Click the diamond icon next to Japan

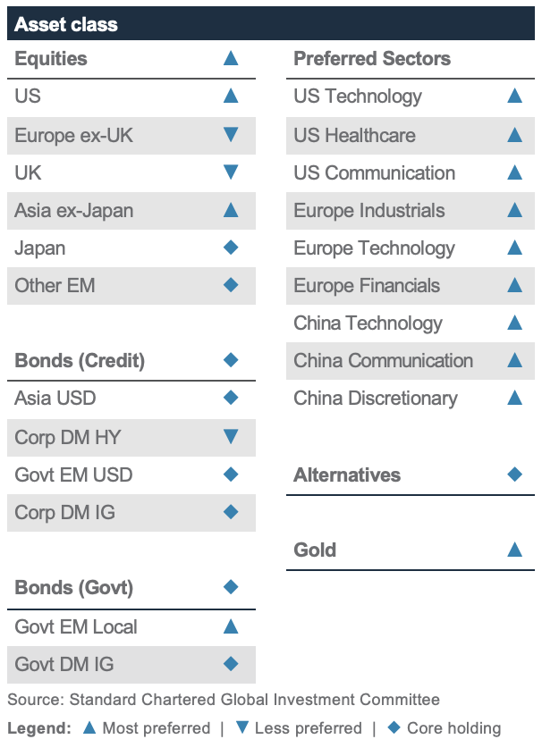point(231,248)
